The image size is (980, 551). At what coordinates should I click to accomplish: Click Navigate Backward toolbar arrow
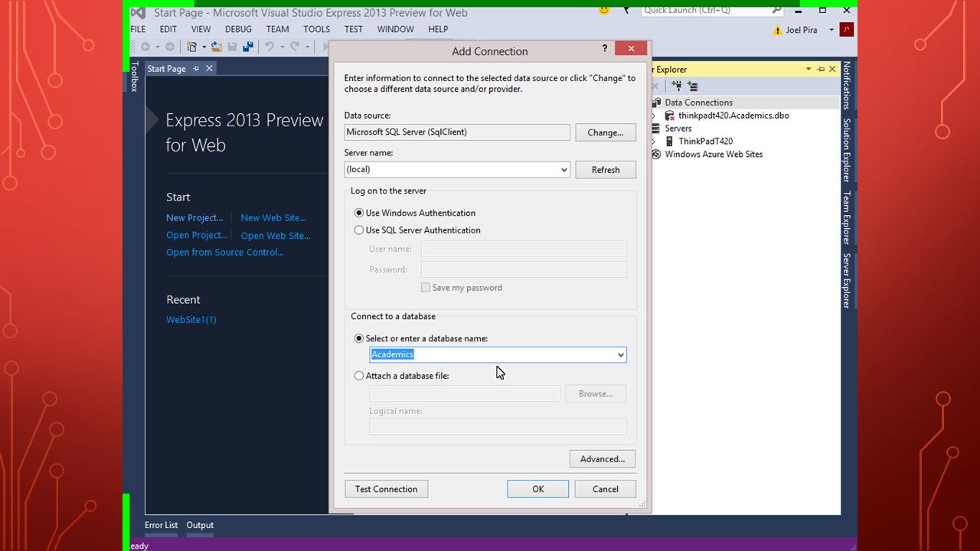(145, 47)
